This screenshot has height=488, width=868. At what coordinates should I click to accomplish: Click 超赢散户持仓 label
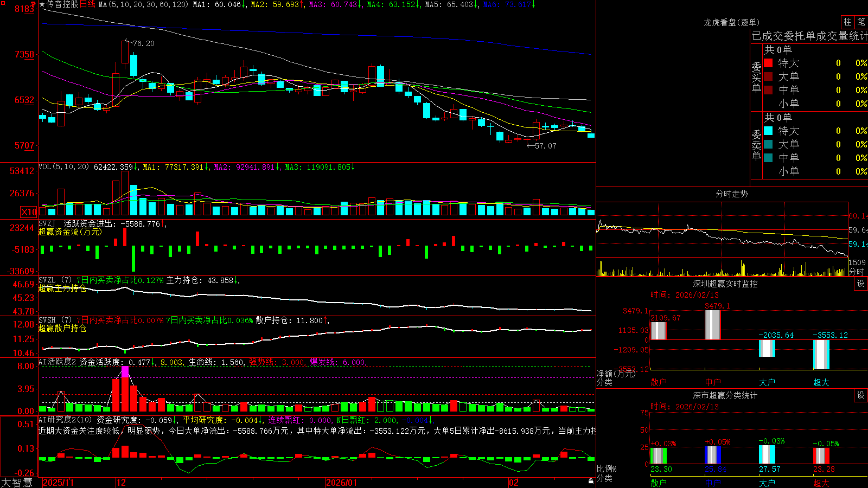62,328
